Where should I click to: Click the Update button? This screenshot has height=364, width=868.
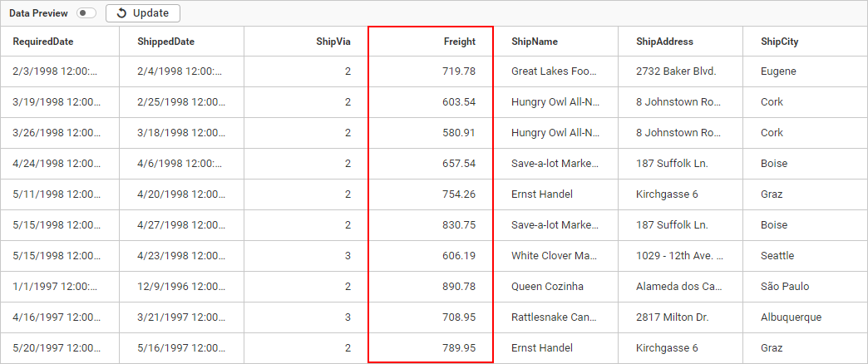(x=143, y=13)
